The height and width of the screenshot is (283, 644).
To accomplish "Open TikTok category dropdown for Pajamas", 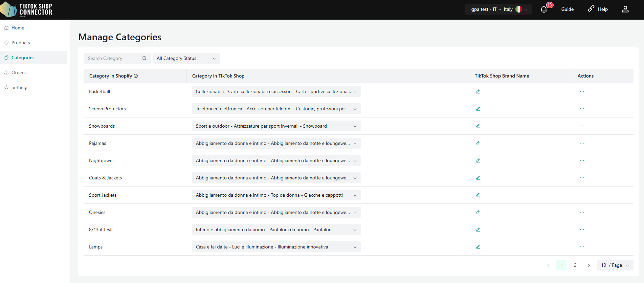I will click(276, 143).
